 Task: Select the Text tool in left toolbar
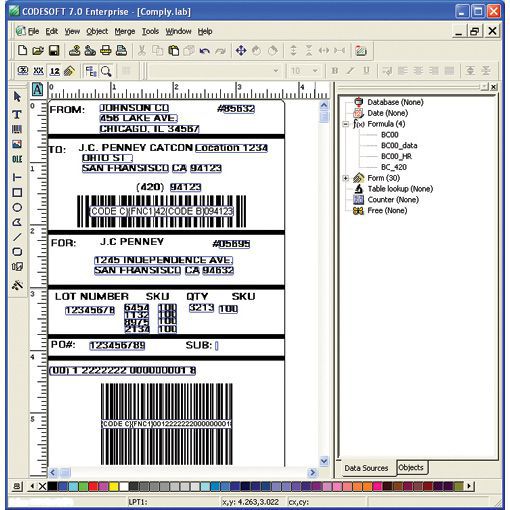click(x=17, y=114)
